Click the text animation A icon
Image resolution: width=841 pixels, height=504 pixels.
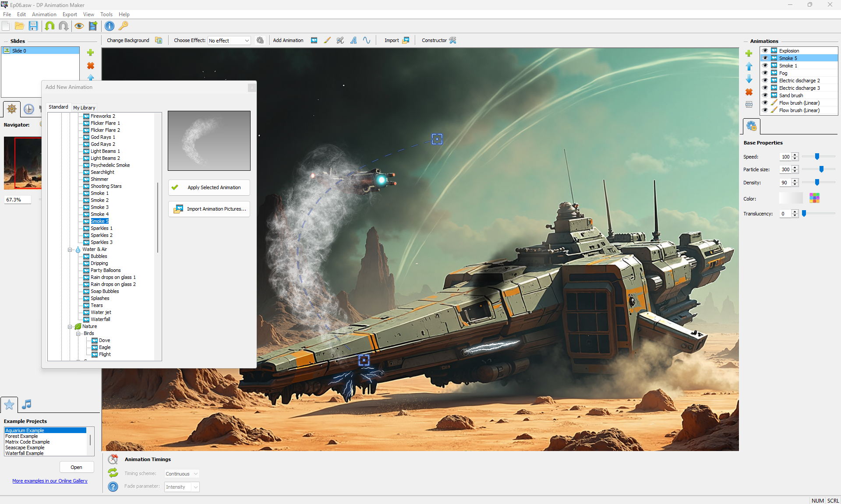click(353, 40)
